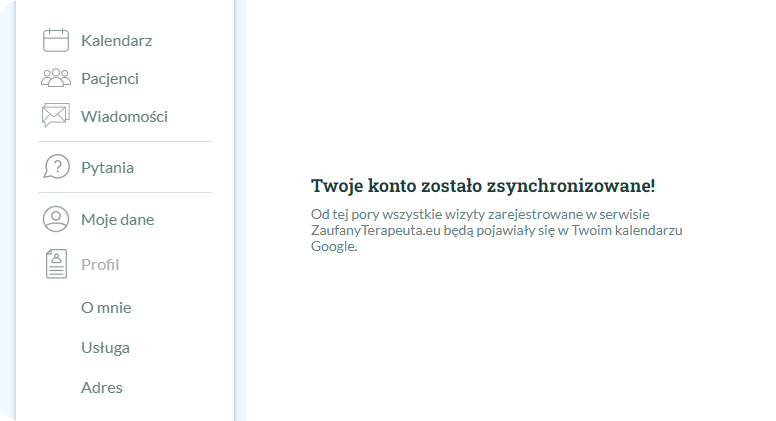Go to Wiadomości in the sidebar
The height and width of the screenshot is (421, 776).
124,116
